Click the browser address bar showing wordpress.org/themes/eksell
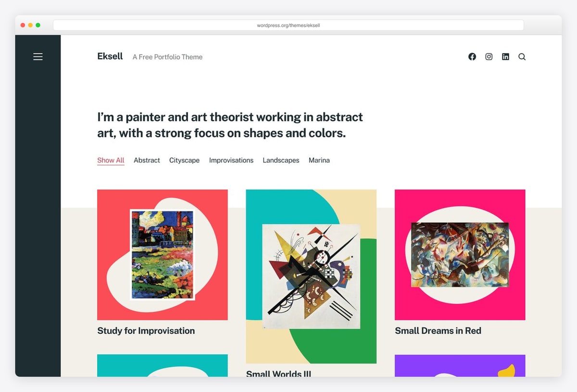The height and width of the screenshot is (392, 577). coord(288,25)
